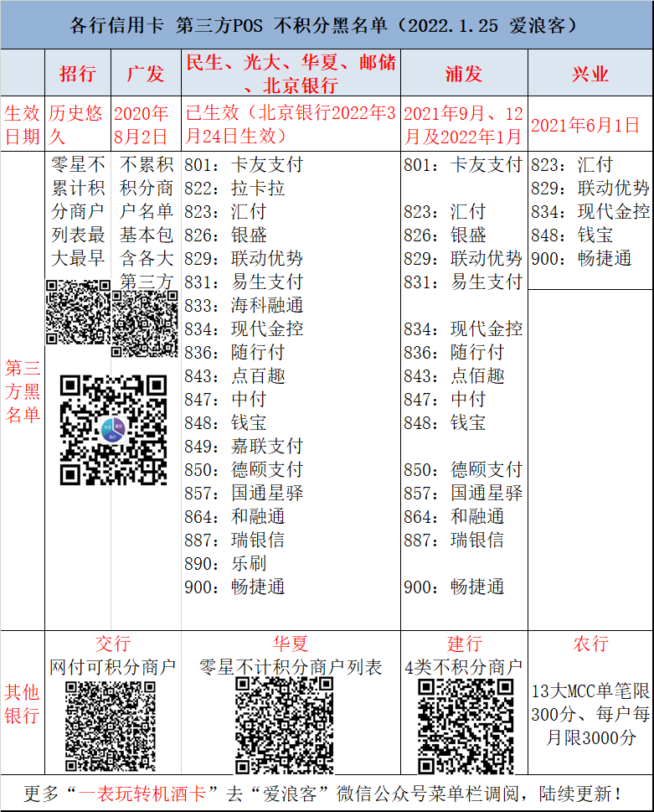Select the red 一表玩转机酒卡 text in footer
Image resolution: width=654 pixels, height=812 pixels.
point(142,794)
